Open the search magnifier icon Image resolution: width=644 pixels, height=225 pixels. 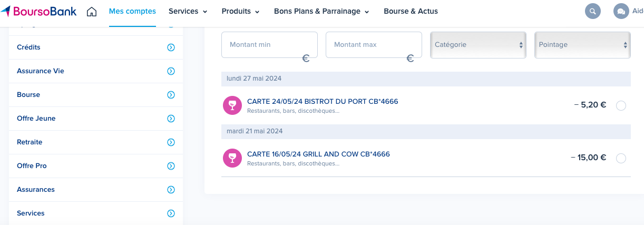coord(593,11)
